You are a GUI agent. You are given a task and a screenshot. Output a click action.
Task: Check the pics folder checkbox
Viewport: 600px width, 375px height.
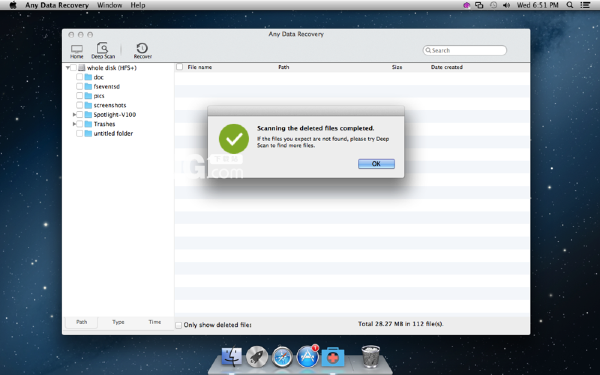tap(79, 96)
